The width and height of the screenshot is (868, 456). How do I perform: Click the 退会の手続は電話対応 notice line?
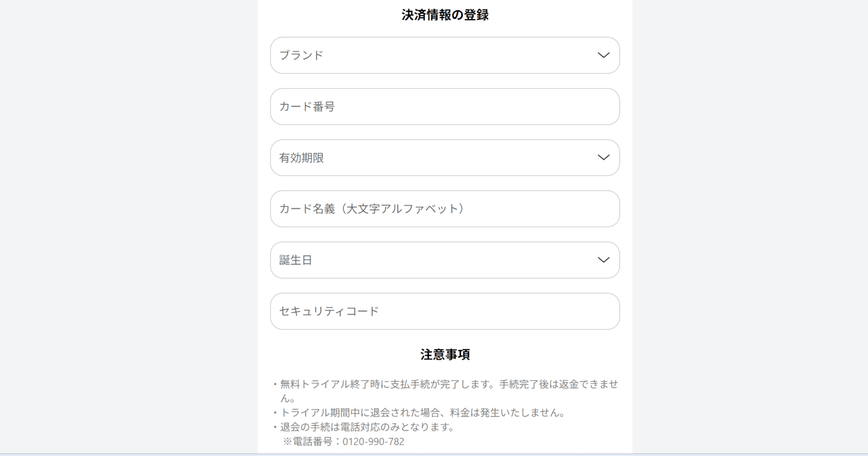coord(367,427)
